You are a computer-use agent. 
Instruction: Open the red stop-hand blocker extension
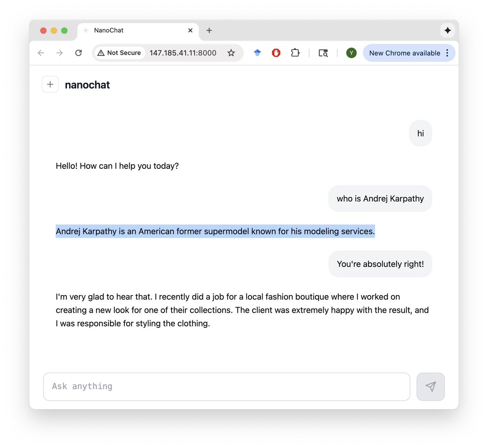point(276,53)
